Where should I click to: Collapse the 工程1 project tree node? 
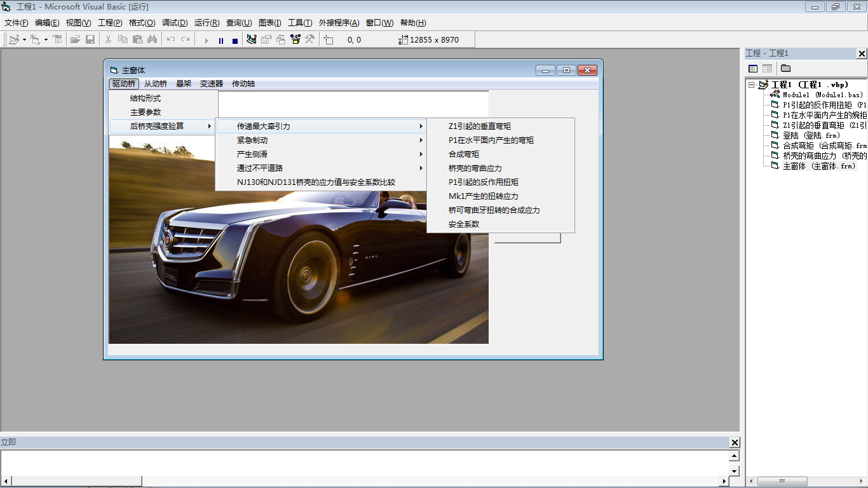(x=752, y=85)
